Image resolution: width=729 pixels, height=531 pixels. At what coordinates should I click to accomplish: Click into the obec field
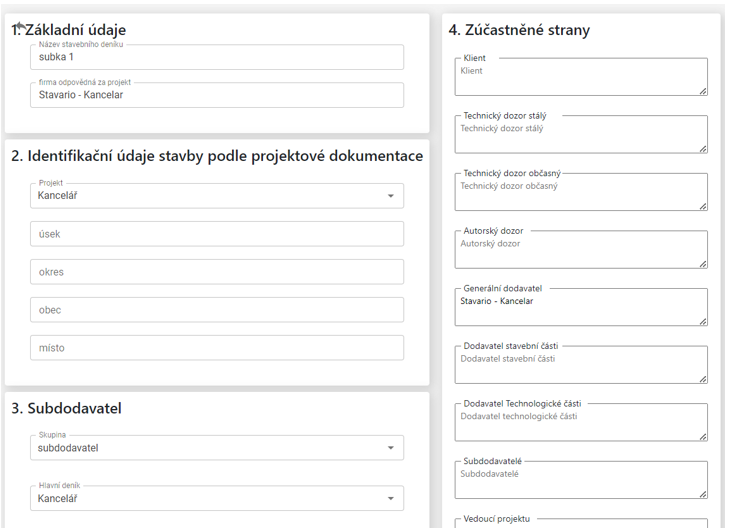[x=216, y=310]
